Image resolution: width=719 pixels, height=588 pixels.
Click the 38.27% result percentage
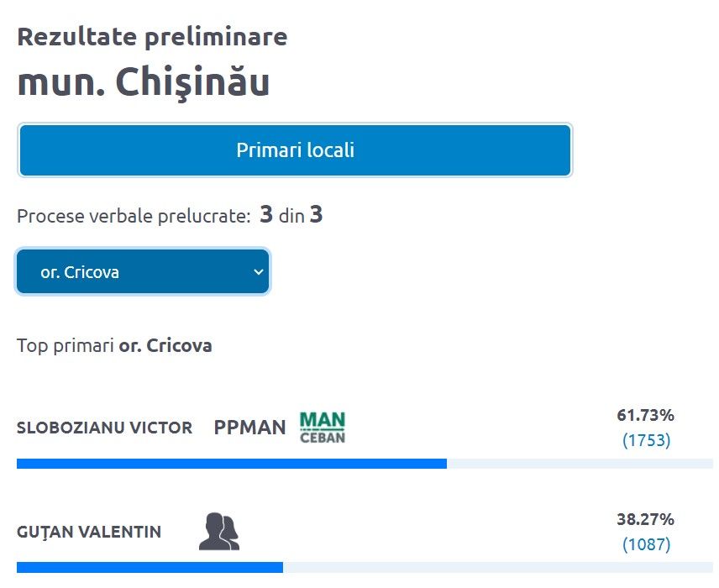coord(645,519)
